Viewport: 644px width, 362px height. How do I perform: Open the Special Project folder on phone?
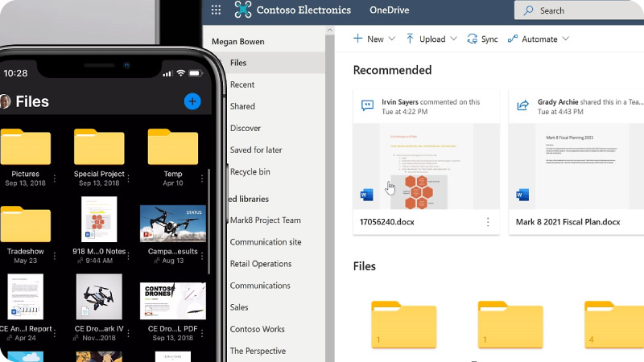[x=99, y=147]
